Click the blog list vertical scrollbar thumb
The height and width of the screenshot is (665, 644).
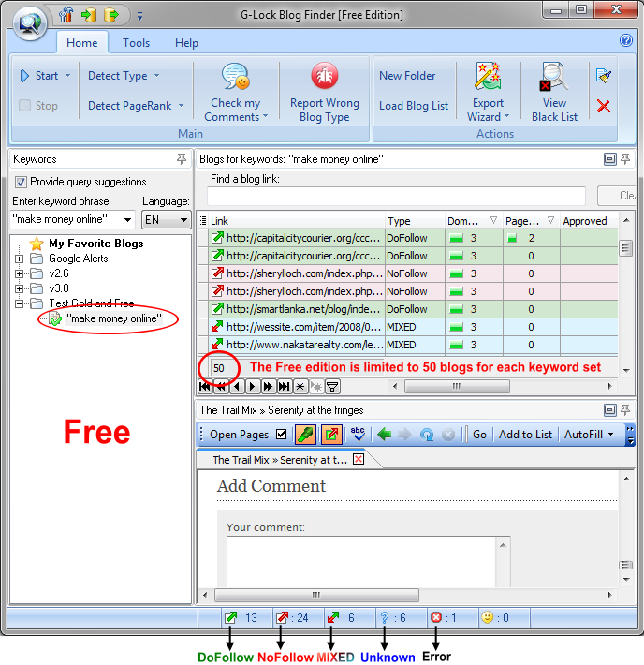click(626, 248)
